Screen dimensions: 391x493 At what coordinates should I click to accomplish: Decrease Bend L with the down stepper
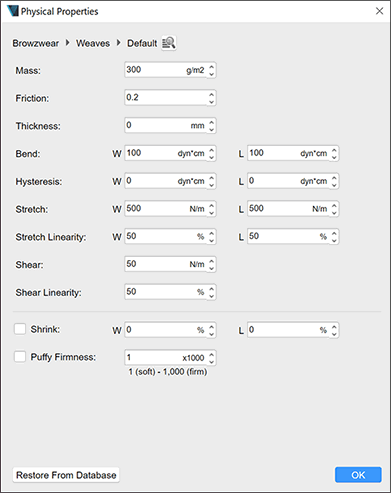[334, 157]
